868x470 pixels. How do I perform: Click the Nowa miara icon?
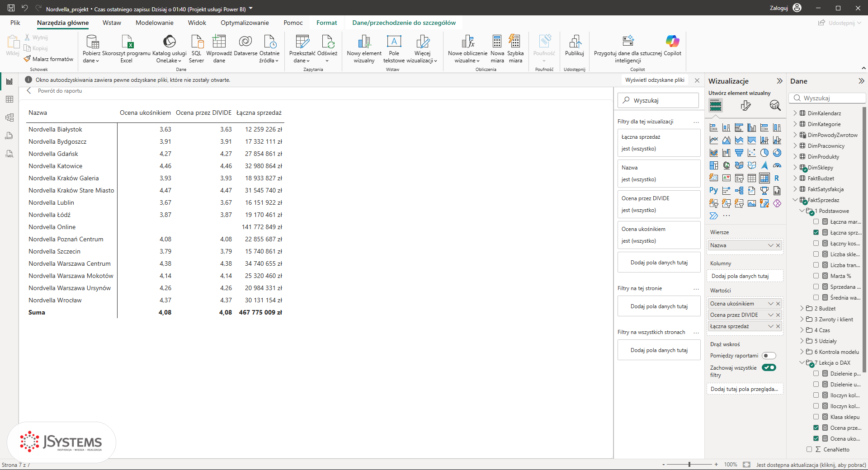pos(497,42)
